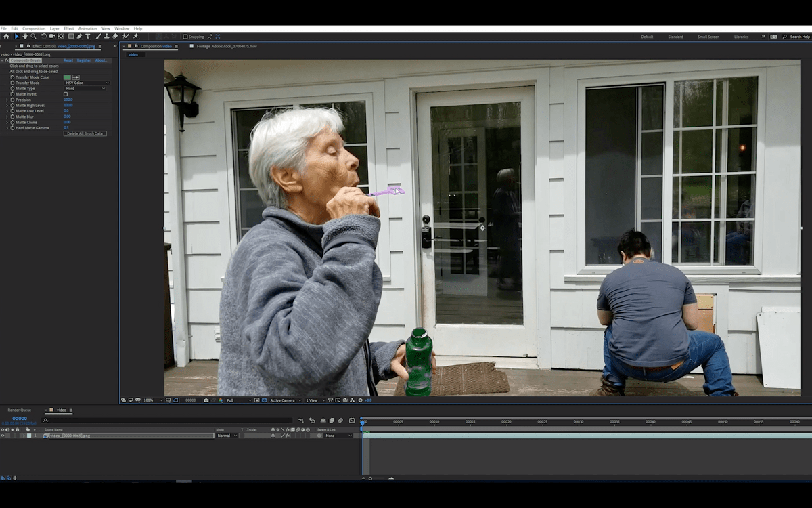The height and width of the screenshot is (508, 812).
Task: Toggle stopwatch for Precision
Action: (x=12, y=100)
